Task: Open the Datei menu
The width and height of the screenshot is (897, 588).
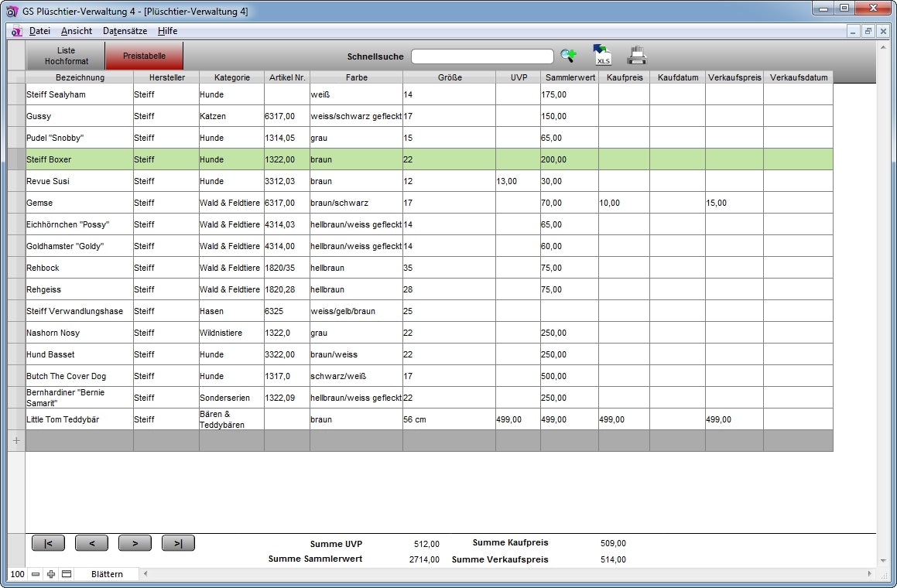Action: [39, 31]
